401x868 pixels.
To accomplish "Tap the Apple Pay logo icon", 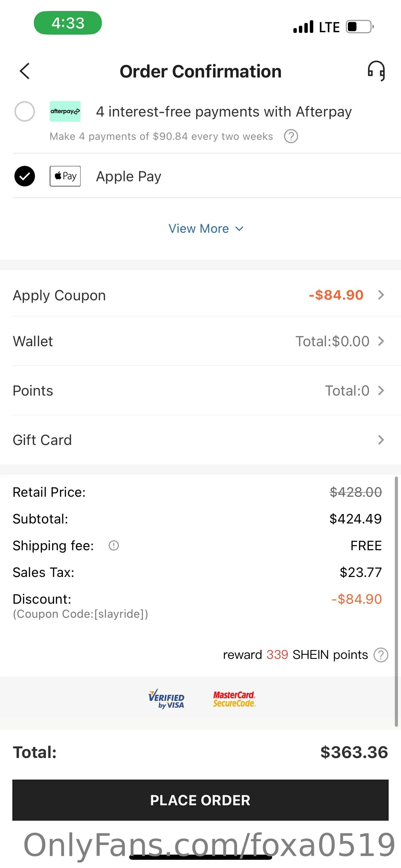I will (x=65, y=176).
